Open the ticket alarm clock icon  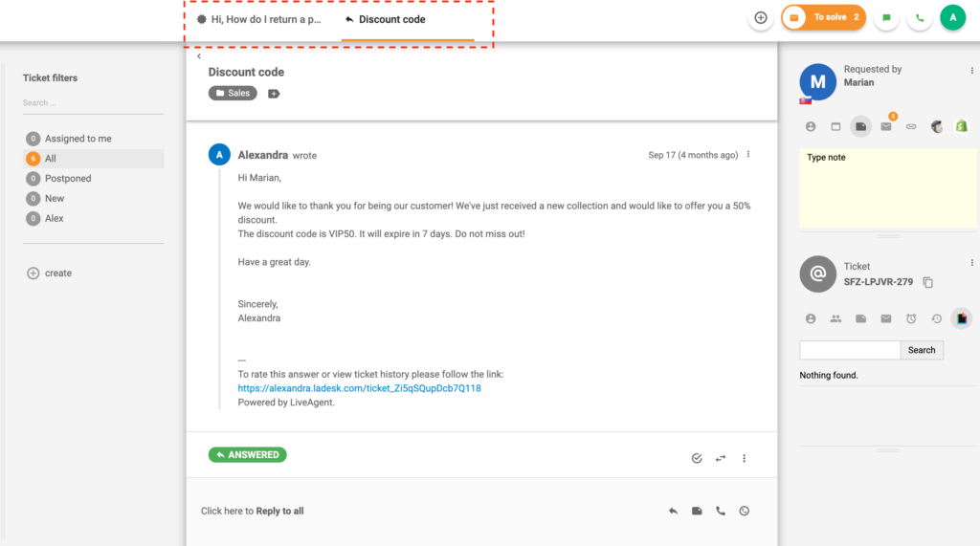(x=911, y=318)
